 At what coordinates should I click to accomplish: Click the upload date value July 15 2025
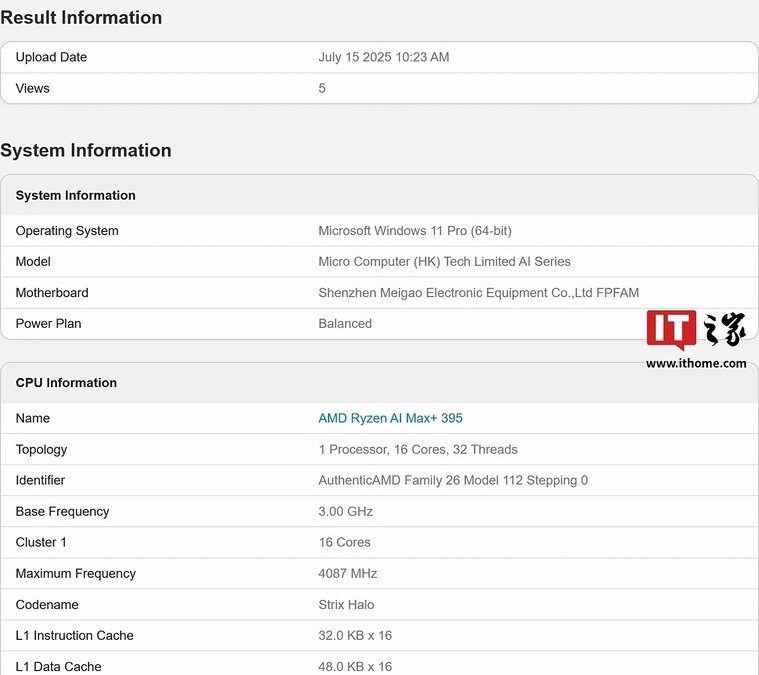pyautogui.click(x=383, y=57)
